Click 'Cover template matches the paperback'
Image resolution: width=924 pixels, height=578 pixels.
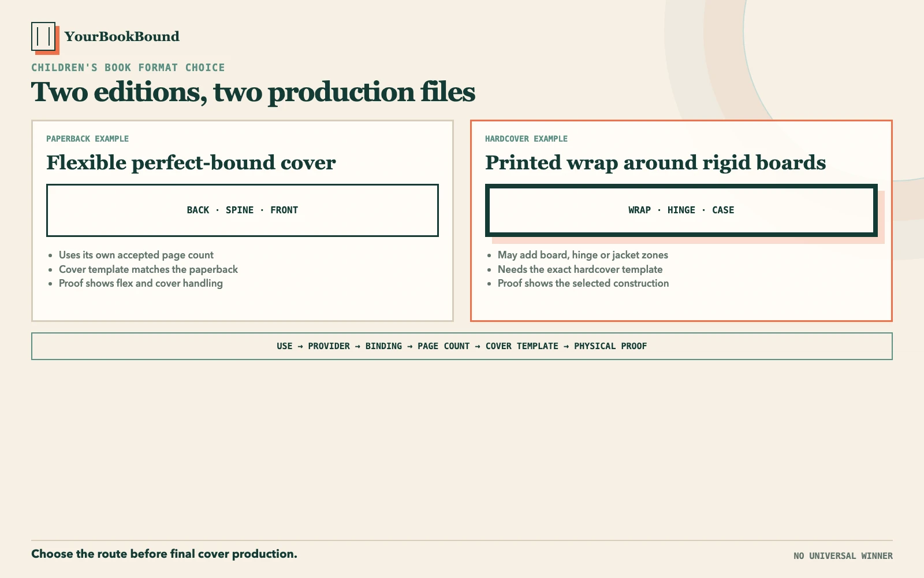tap(148, 269)
